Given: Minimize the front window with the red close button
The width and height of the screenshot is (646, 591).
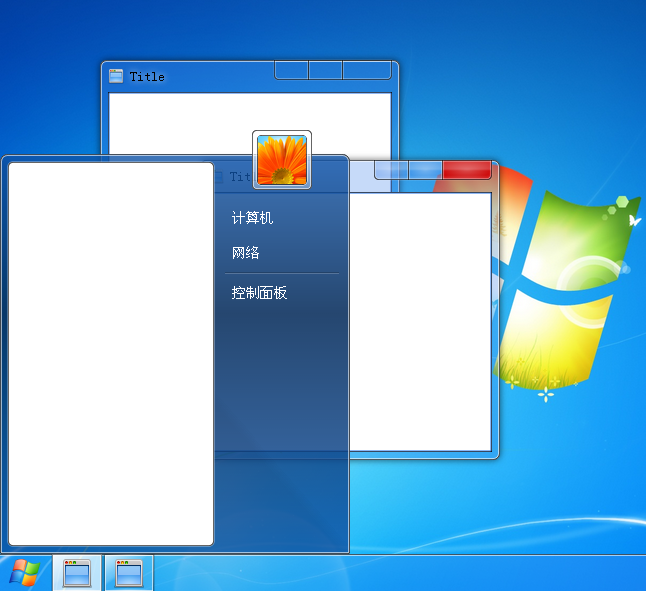Looking at the screenshot, I should [x=391, y=170].
